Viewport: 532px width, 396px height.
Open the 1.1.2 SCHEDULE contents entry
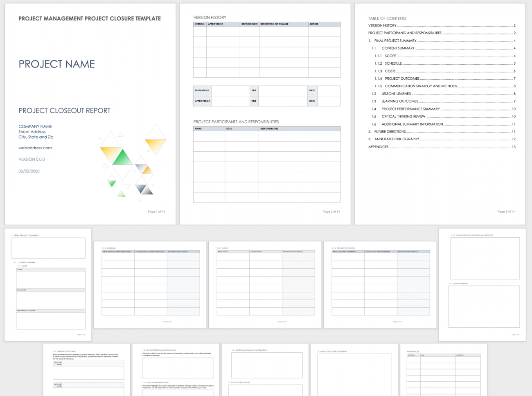tap(445, 63)
